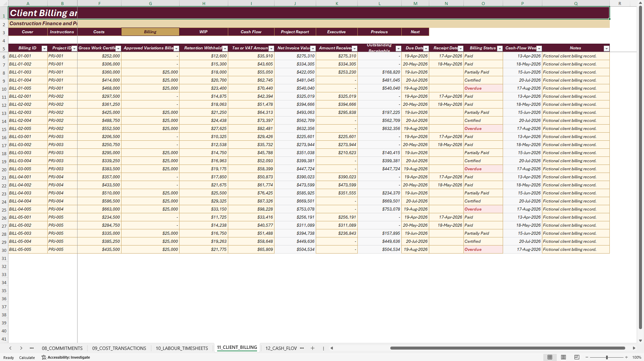Switch to Normal view

pyautogui.click(x=550, y=357)
